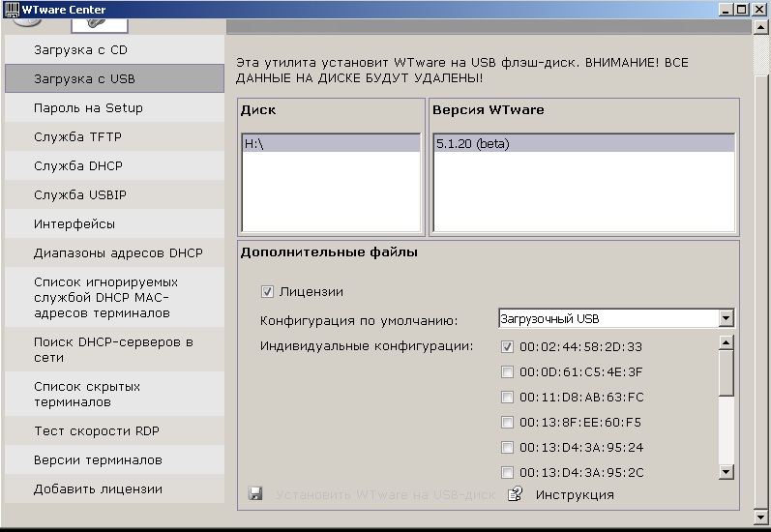The image size is (771, 532).
Task: Click the WTware Center title bar icon
Action: (10, 9)
